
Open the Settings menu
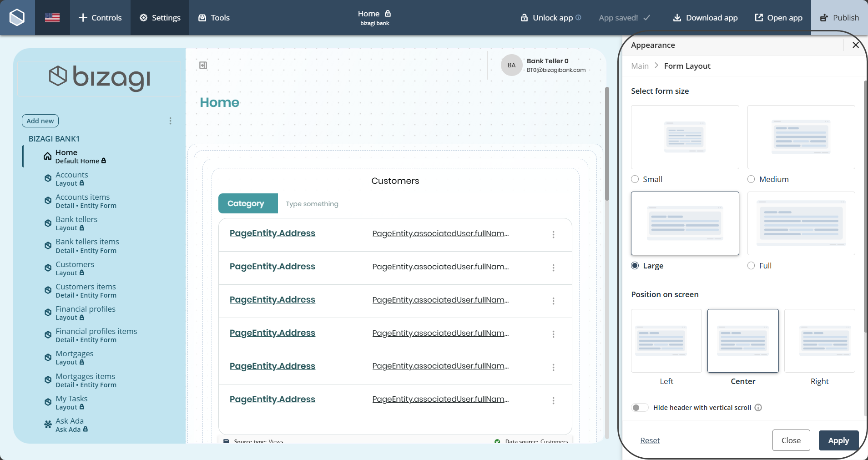(160, 18)
